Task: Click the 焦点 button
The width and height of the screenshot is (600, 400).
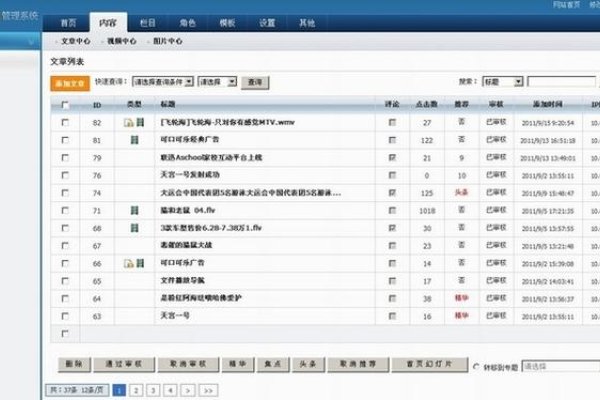Action: pyautogui.click(x=273, y=364)
